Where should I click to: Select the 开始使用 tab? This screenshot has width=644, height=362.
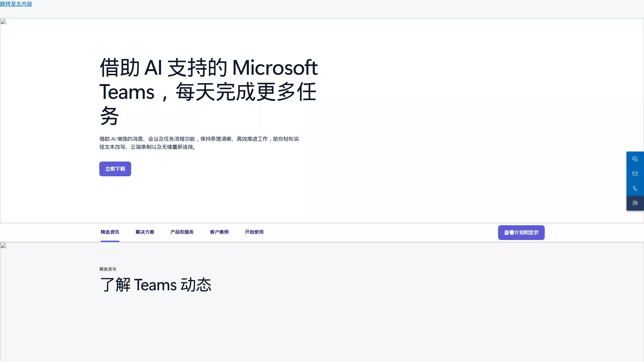point(254,232)
